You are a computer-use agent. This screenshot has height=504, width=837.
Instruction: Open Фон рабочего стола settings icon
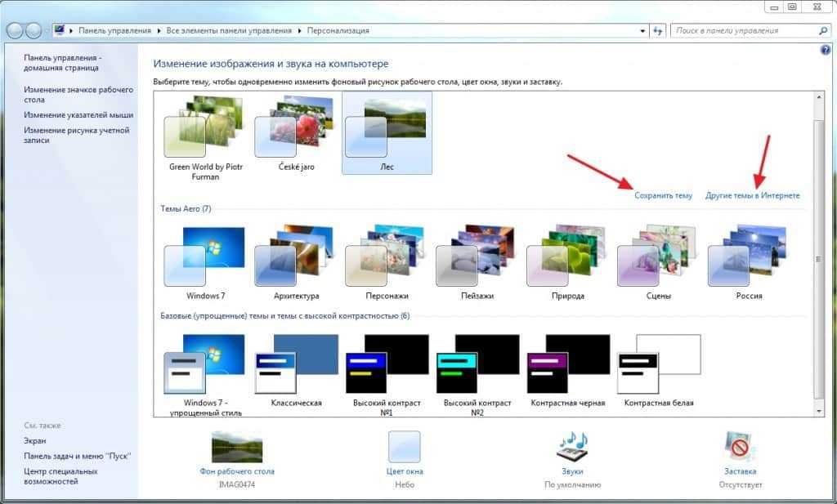coord(237,447)
